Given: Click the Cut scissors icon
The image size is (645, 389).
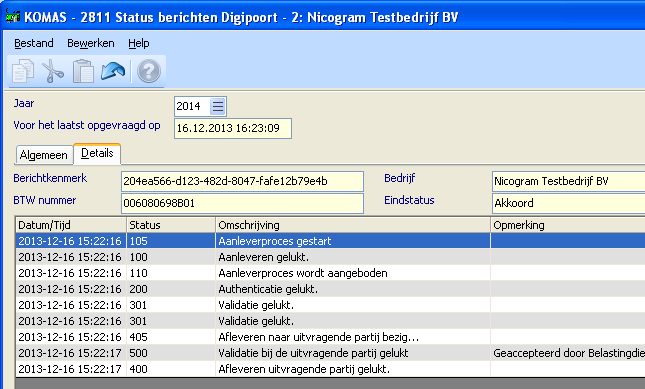Looking at the screenshot, I should pos(53,71).
